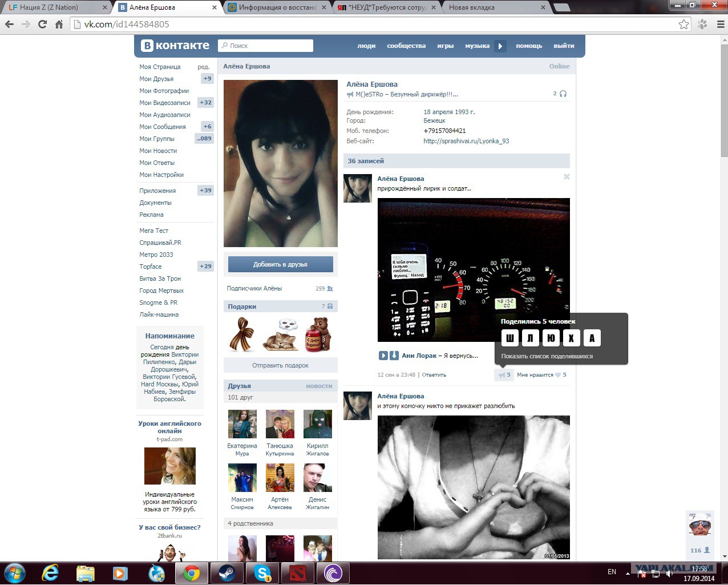
Task: Open Мои Сообщения in sidebar
Action: [x=163, y=127]
